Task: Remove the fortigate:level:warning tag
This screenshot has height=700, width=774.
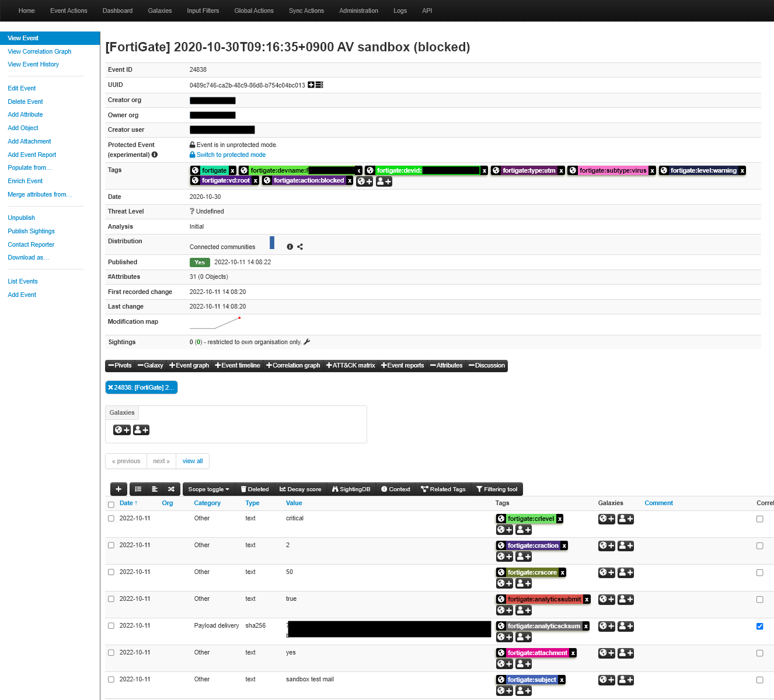Action: (742, 171)
